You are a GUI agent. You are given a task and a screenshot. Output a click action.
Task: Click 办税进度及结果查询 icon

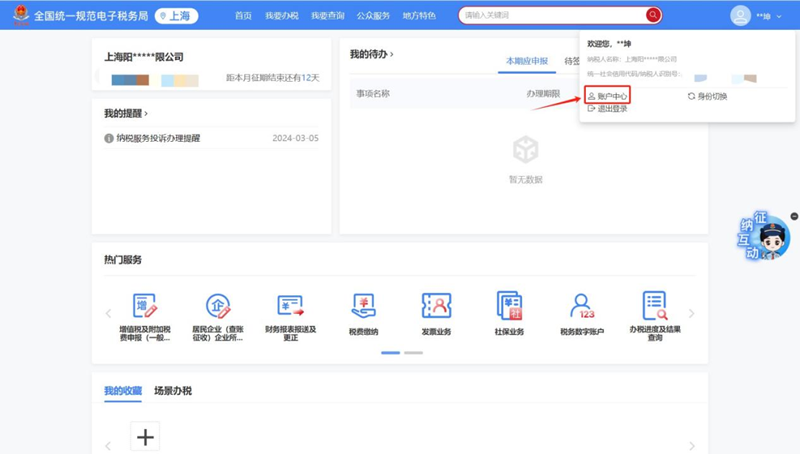click(655, 306)
